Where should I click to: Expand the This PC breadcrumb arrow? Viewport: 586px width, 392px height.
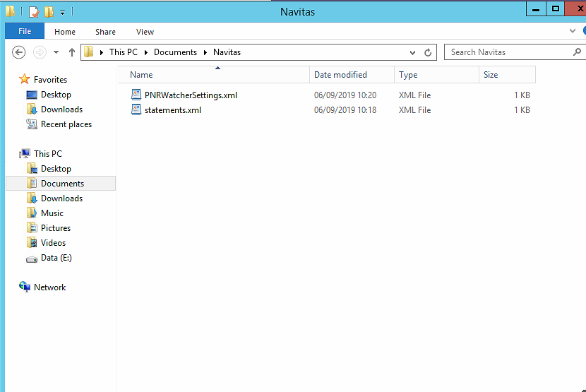tap(145, 52)
